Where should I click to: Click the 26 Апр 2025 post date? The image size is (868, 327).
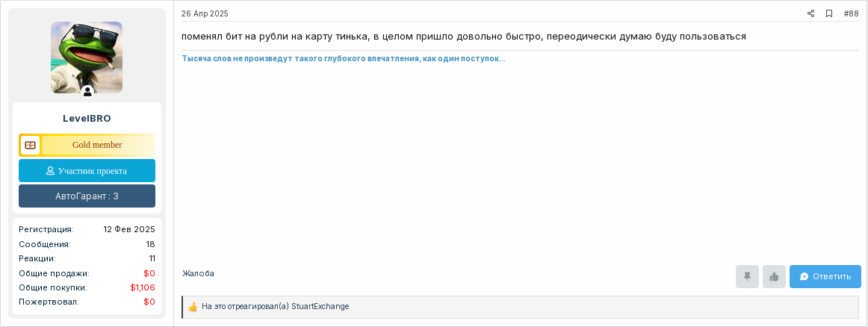coord(205,14)
